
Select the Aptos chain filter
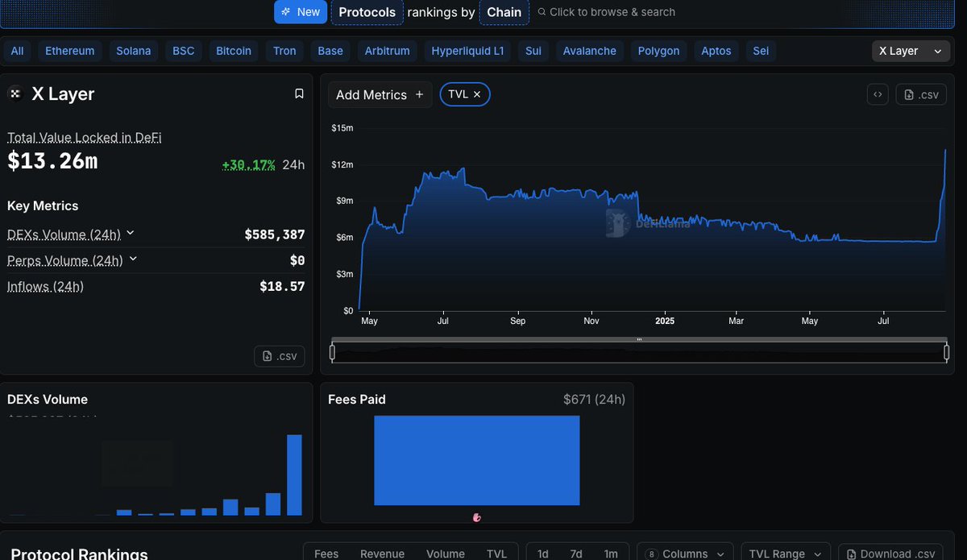pyautogui.click(x=716, y=51)
